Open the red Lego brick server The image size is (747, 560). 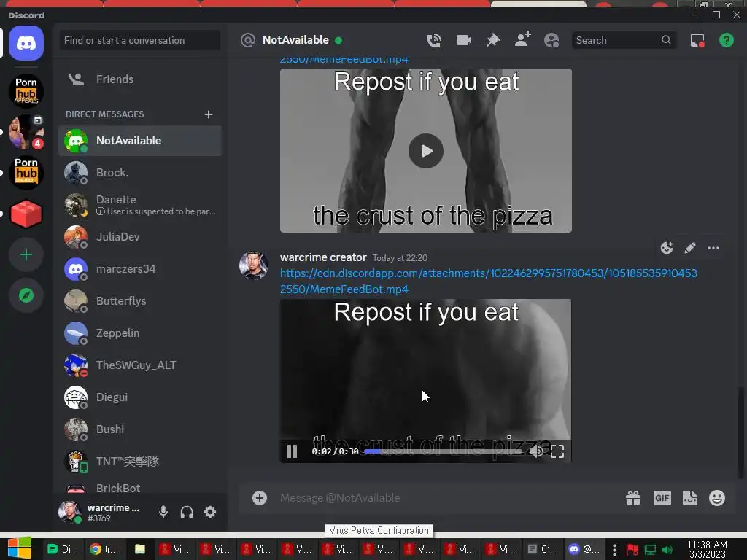[x=26, y=214]
